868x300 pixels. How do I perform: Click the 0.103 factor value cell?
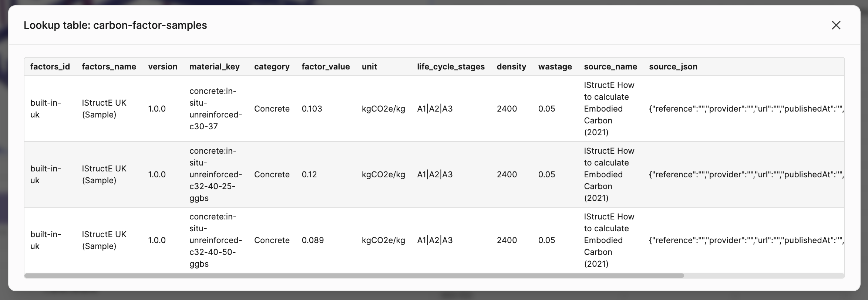(x=312, y=109)
